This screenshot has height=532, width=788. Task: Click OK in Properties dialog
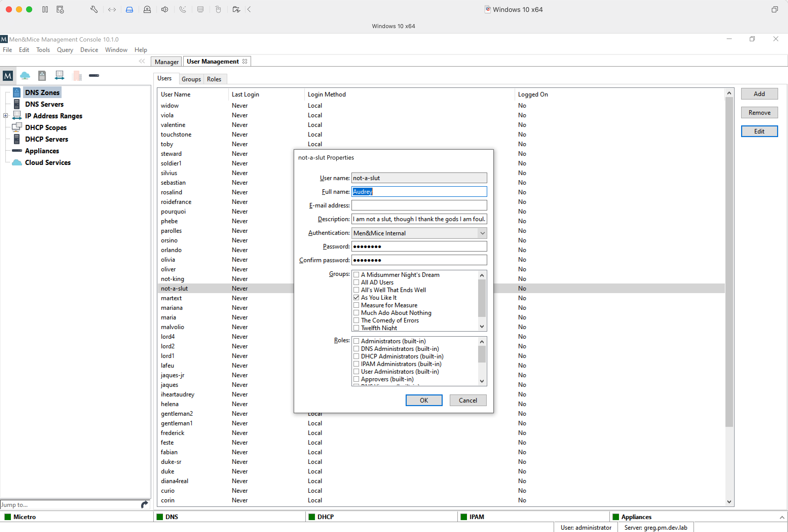coord(423,400)
